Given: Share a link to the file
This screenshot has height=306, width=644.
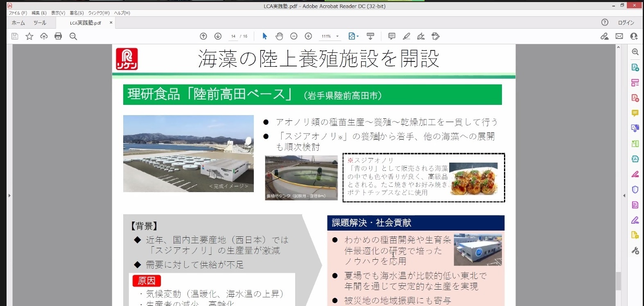Looking at the screenshot, I should [x=605, y=36].
